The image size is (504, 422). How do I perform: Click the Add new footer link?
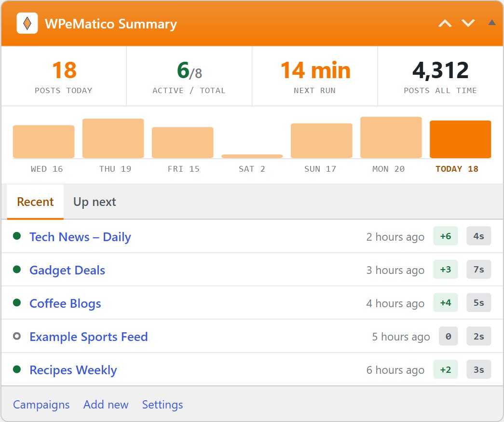[x=106, y=404]
